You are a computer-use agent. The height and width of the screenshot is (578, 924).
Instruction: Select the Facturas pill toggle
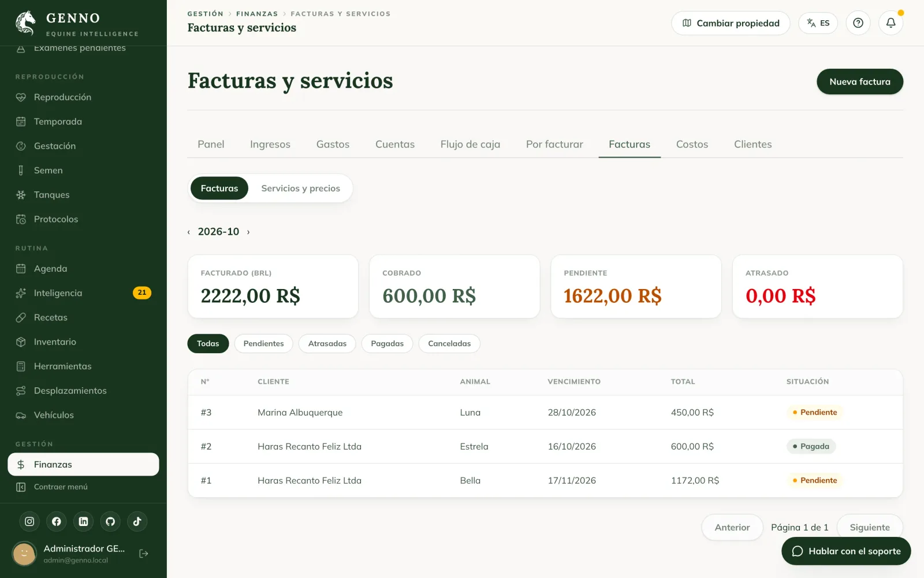[x=219, y=188]
